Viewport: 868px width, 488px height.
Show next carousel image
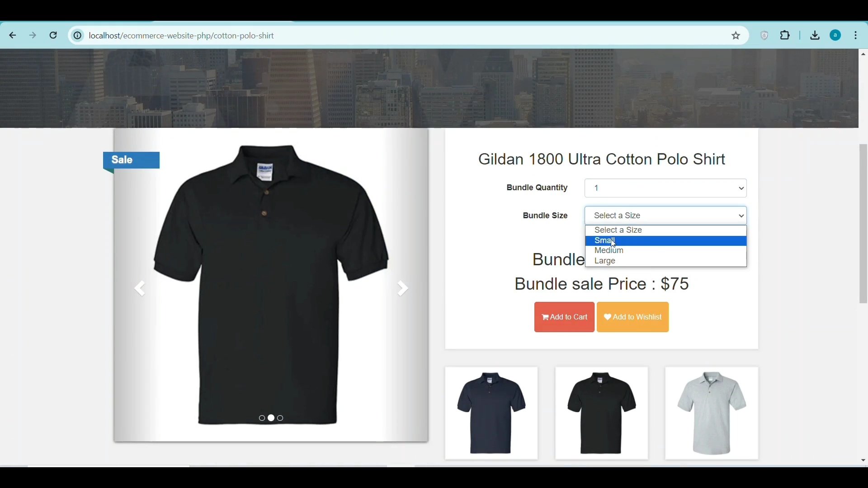[x=403, y=288]
